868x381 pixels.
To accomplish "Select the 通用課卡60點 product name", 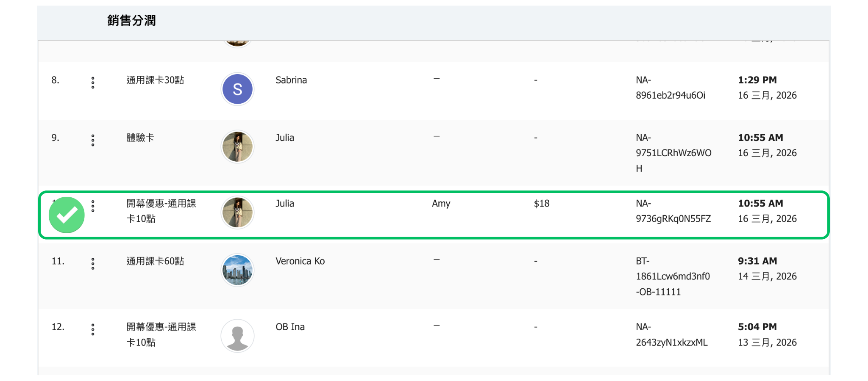I will 155,261.
